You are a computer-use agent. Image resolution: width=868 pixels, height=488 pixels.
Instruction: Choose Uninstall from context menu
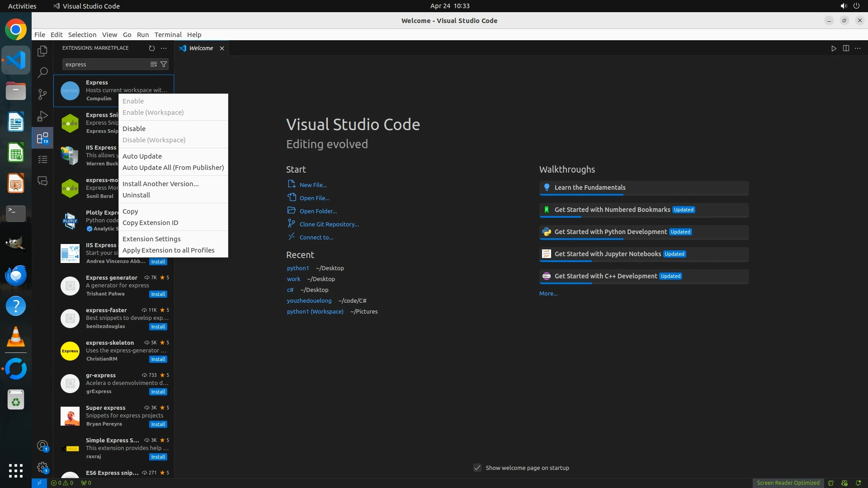[136, 195]
